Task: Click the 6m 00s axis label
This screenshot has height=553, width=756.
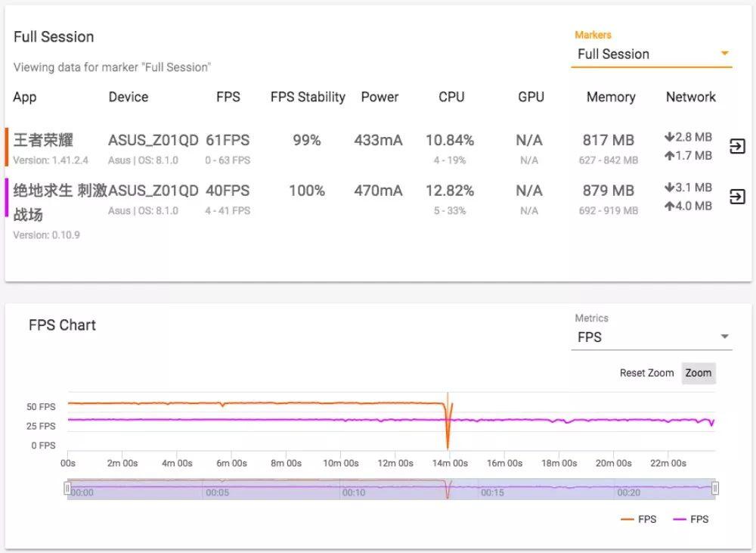Action: point(231,463)
